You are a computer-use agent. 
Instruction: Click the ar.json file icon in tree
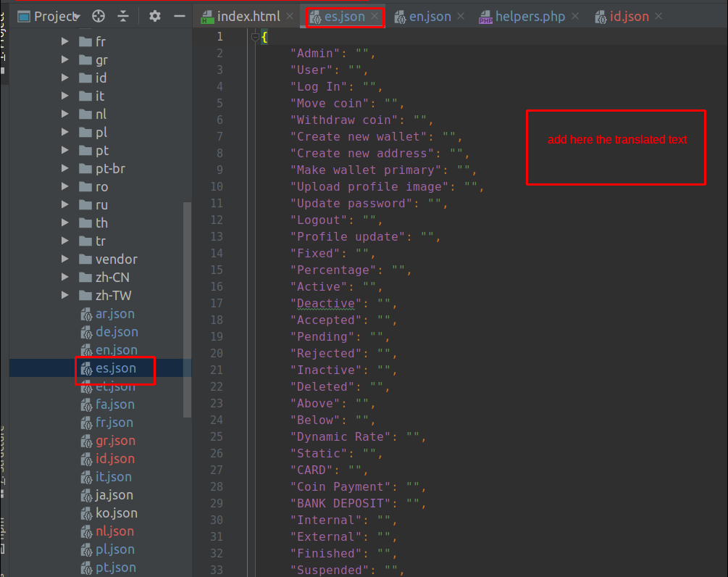tap(85, 314)
